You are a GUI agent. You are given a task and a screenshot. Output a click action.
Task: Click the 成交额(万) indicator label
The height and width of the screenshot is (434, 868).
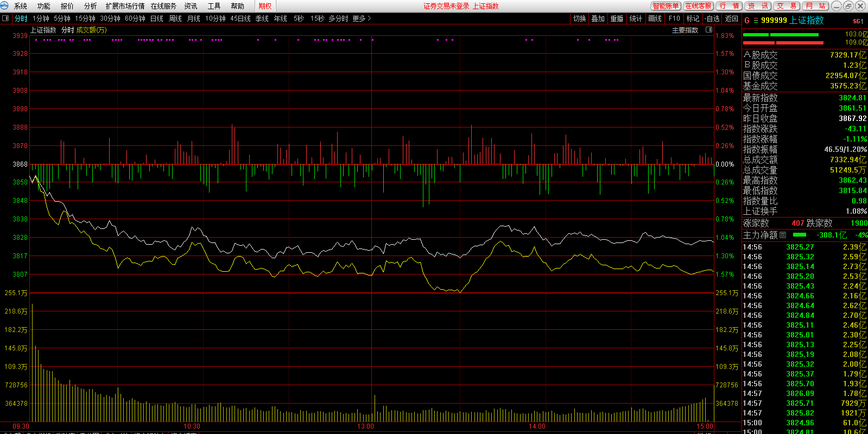click(x=91, y=30)
